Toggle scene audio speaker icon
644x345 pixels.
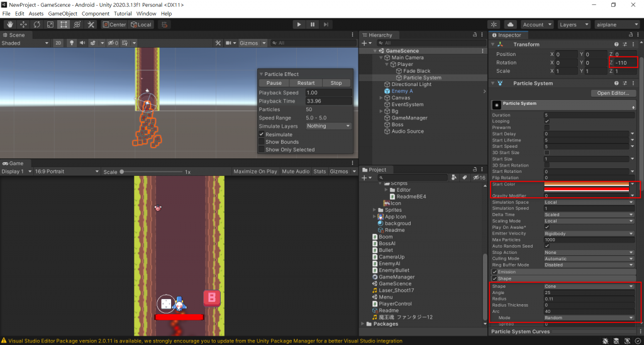[x=82, y=43]
